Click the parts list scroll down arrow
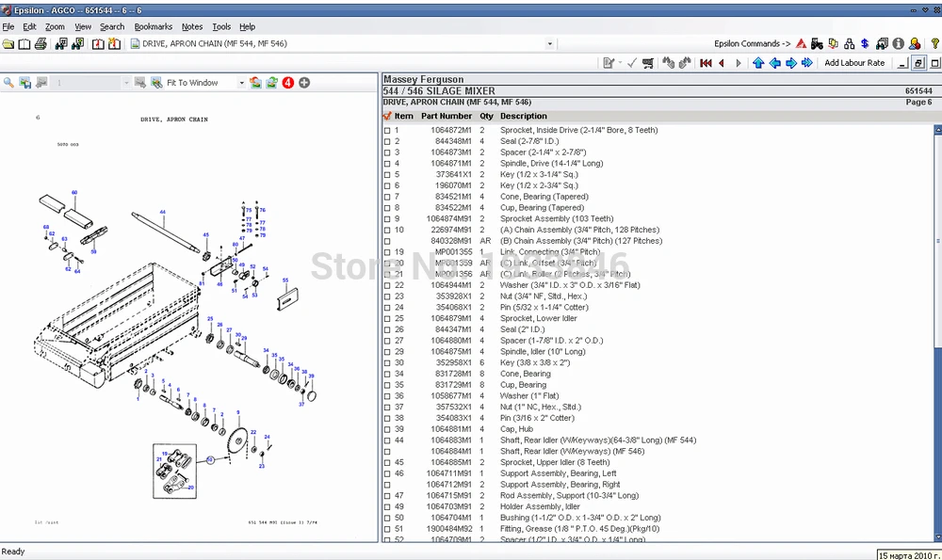The width and height of the screenshot is (942, 560). click(938, 537)
